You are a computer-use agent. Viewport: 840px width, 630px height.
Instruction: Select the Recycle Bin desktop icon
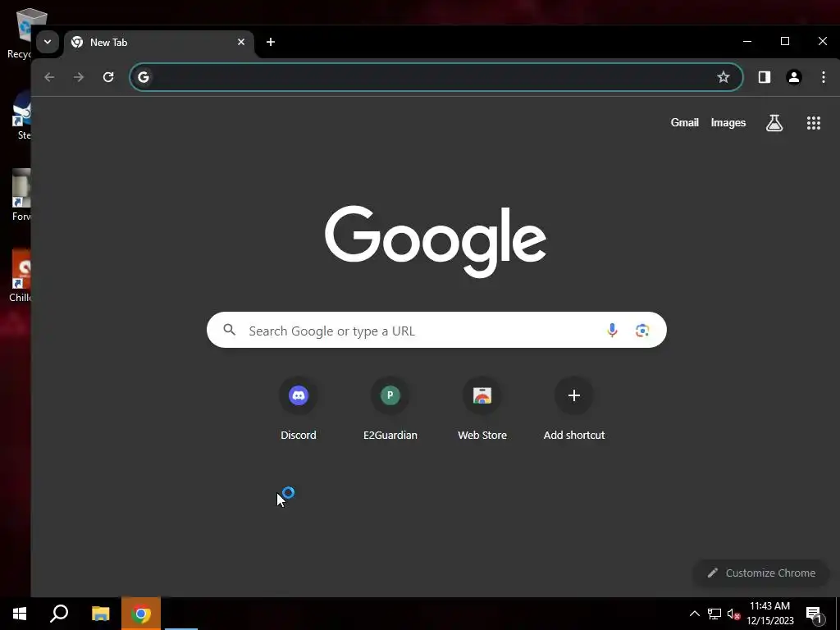20,33
